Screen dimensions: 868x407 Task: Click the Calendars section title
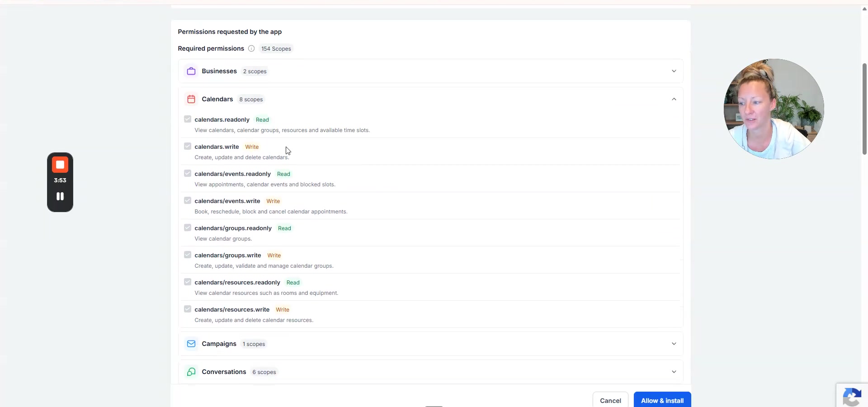[x=217, y=99]
